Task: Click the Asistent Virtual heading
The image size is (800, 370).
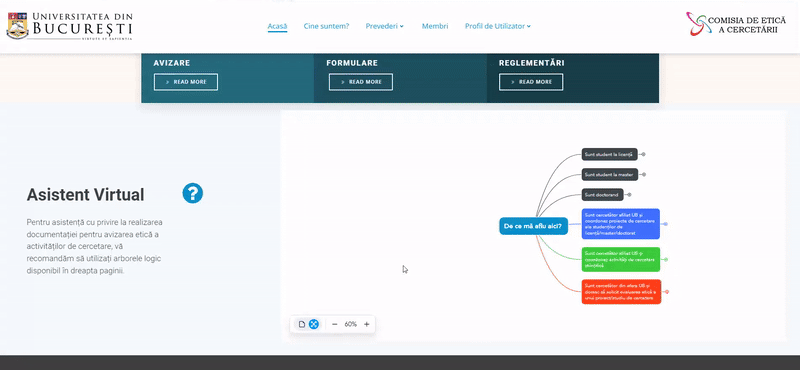Action: click(x=85, y=194)
